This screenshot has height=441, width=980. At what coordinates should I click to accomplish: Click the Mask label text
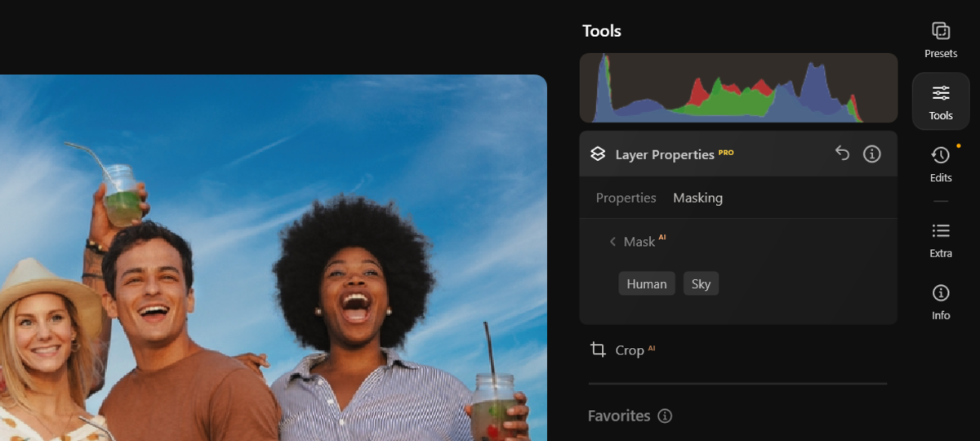click(x=639, y=242)
